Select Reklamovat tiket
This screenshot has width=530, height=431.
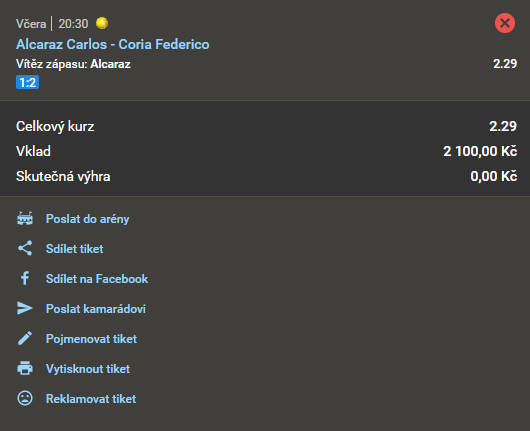point(91,399)
